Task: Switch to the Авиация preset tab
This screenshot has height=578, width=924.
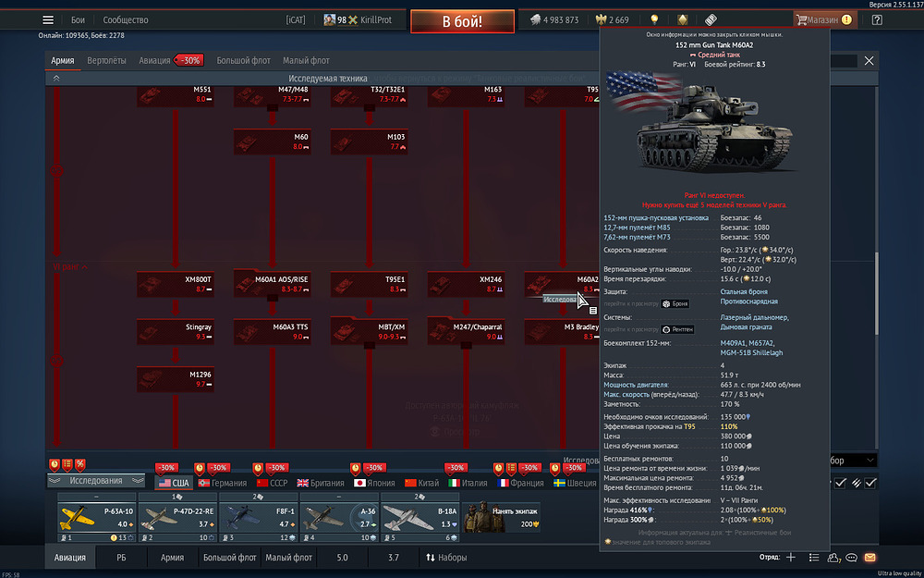Action: click(70, 558)
